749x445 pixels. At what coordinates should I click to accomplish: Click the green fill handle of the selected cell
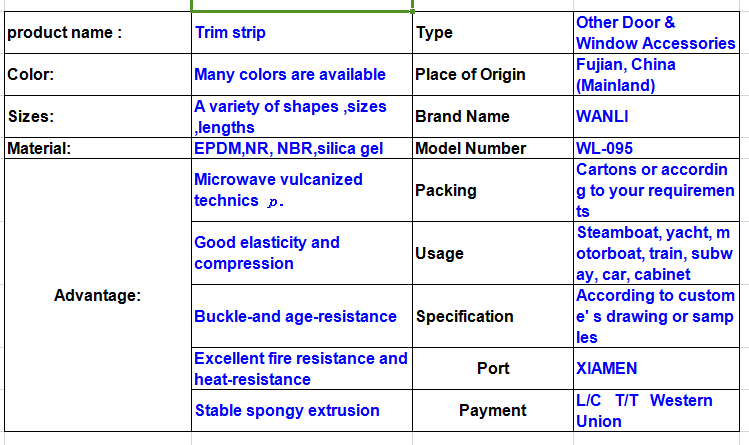(412, 11)
